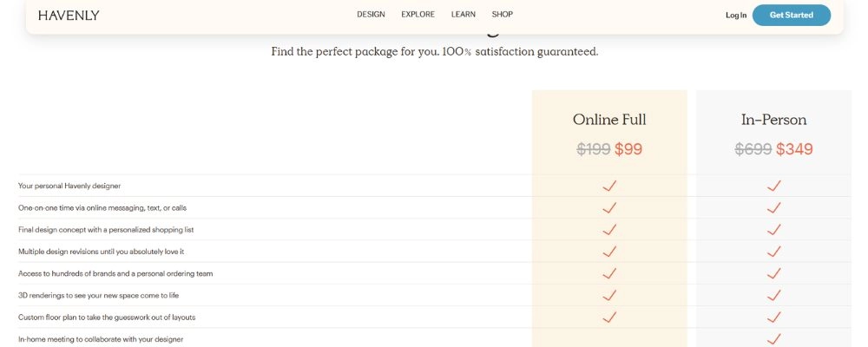
Task: Open the SHOP menu
Action: coord(502,15)
